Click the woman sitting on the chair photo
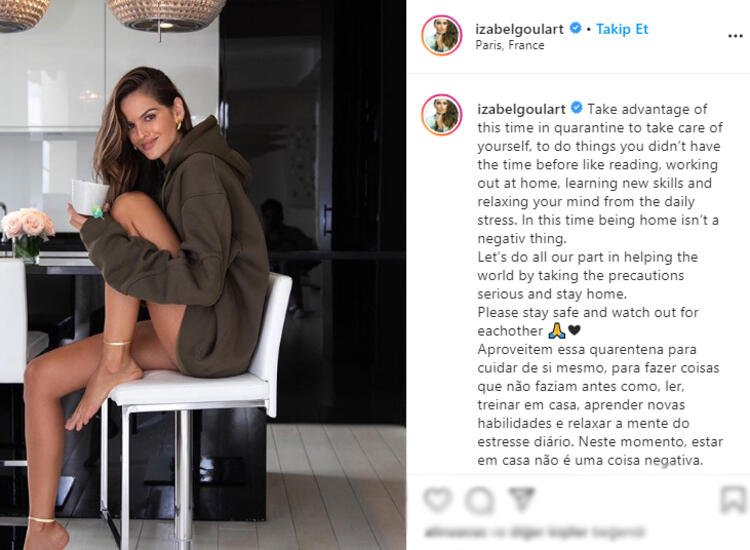This screenshot has height=550, width=750. (x=203, y=275)
